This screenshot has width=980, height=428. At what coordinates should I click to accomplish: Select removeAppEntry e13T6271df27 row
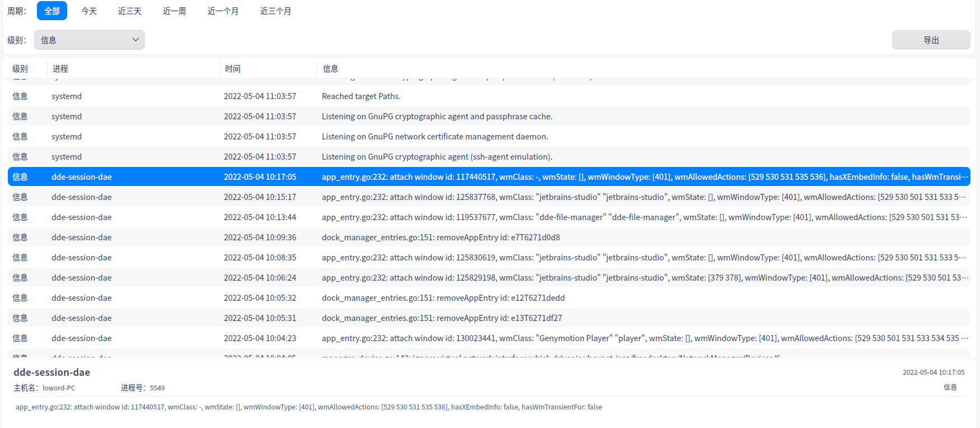coord(442,318)
